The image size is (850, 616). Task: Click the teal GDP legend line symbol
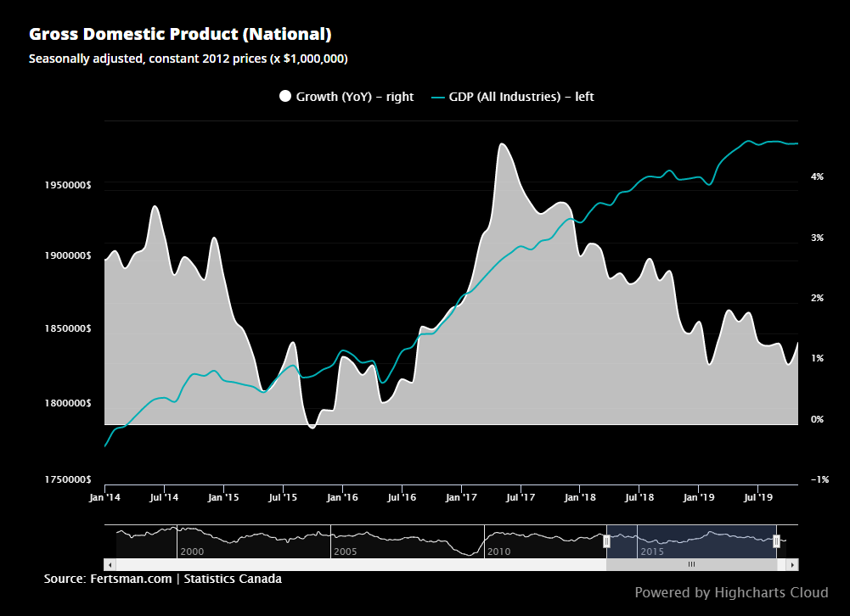click(x=440, y=96)
